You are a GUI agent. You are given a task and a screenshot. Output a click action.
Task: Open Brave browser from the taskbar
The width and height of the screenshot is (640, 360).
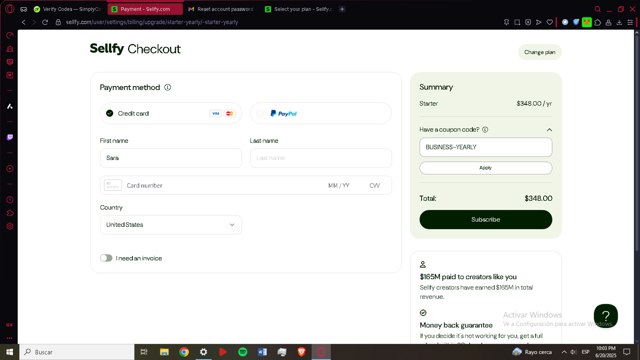pyautogui.click(x=301, y=352)
